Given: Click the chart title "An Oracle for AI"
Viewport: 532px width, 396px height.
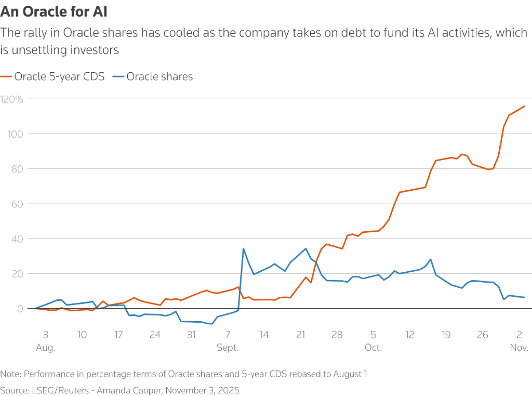Looking at the screenshot, I should pyautogui.click(x=54, y=11).
